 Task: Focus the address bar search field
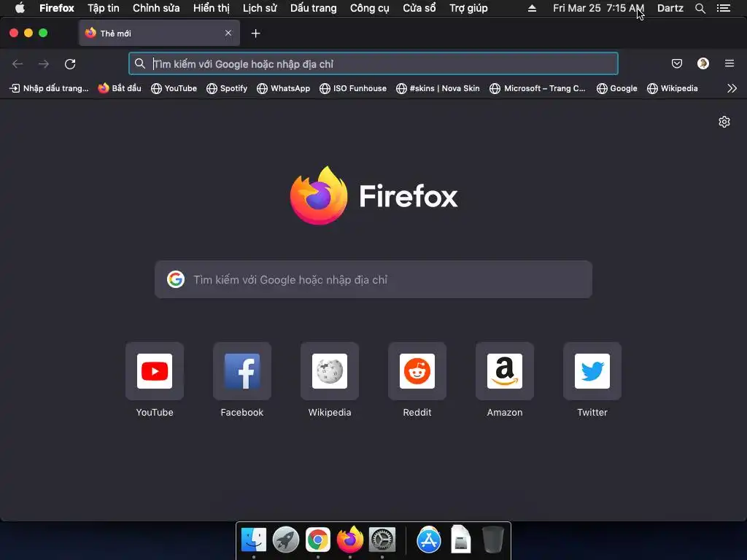pyautogui.click(x=373, y=64)
